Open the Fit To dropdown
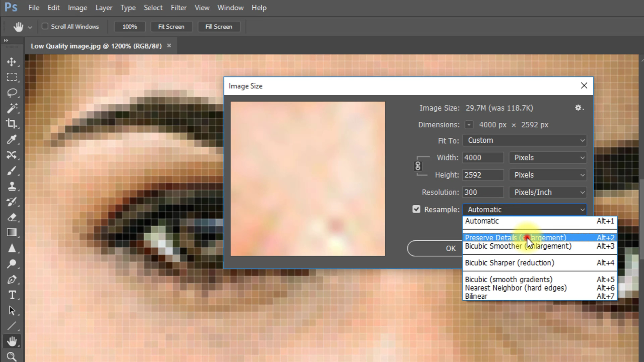Screen dimensions: 644x362 (524, 140)
